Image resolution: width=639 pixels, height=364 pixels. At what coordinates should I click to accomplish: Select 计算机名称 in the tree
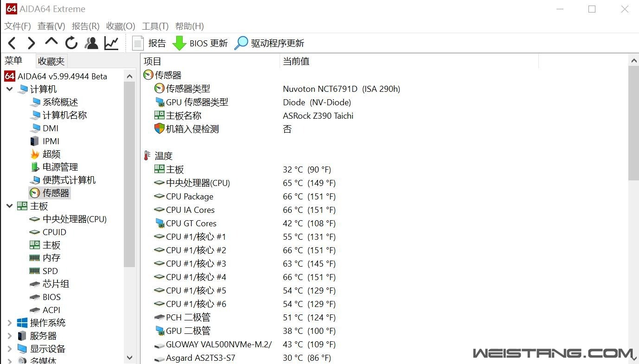(x=64, y=115)
